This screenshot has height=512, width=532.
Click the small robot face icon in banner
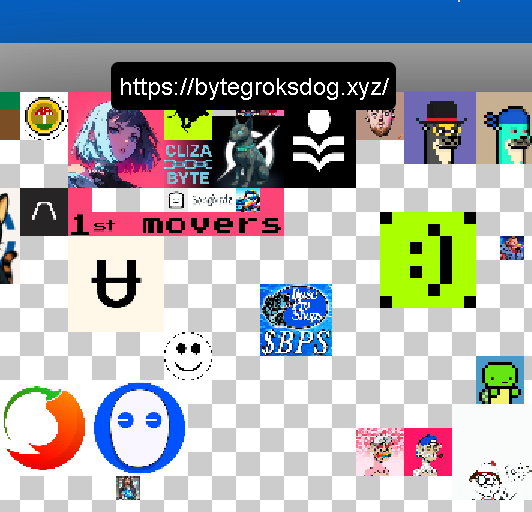(x=176, y=200)
